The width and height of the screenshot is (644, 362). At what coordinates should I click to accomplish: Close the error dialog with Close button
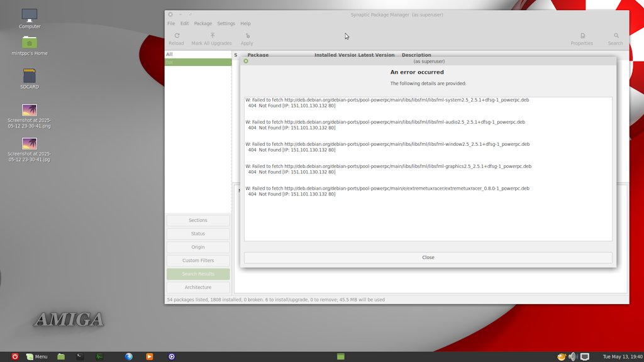(428, 258)
